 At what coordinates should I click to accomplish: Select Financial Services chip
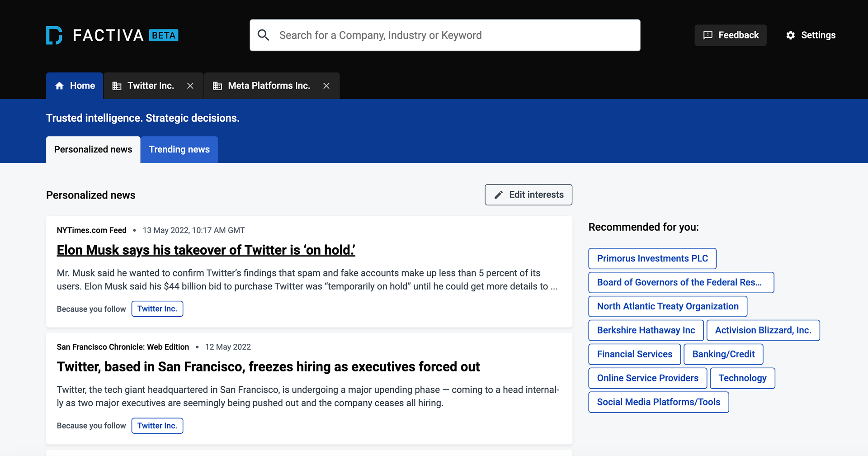point(635,354)
